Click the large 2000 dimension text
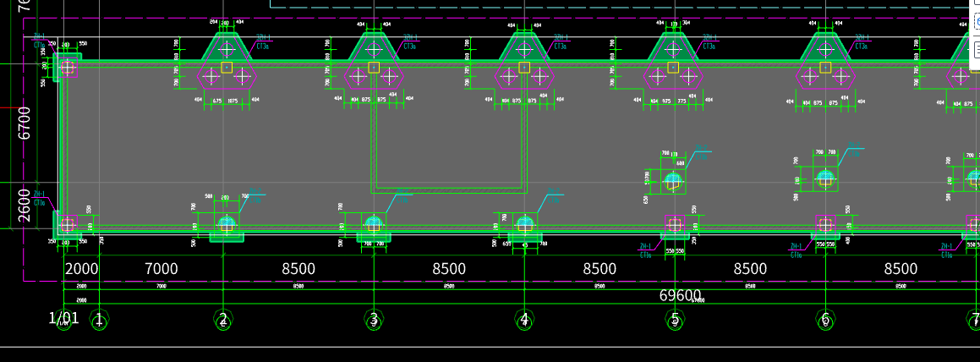Viewport: 980px width, 362px height. (82, 269)
